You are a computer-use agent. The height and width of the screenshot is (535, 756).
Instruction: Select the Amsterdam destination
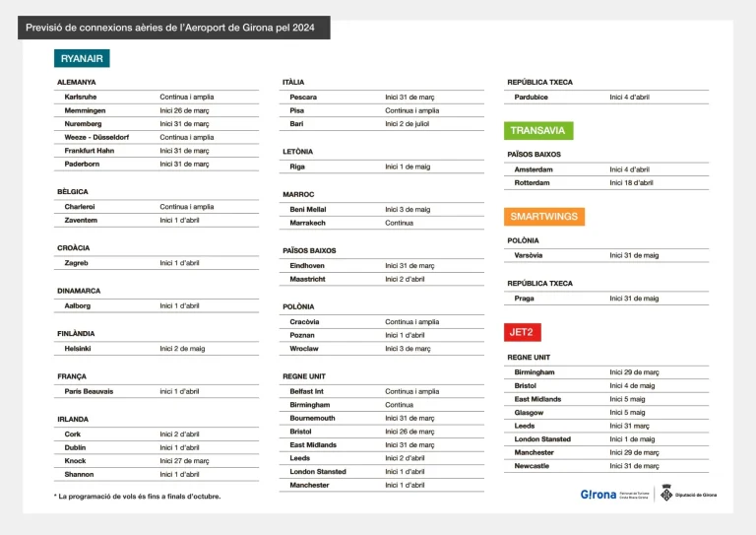[x=534, y=169]
